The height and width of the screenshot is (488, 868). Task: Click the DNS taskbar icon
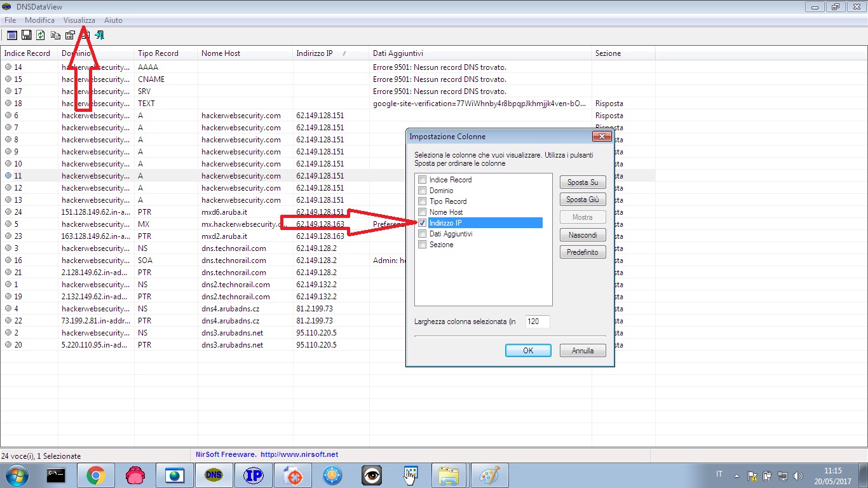pyautogui.click(x=214, y=475)
